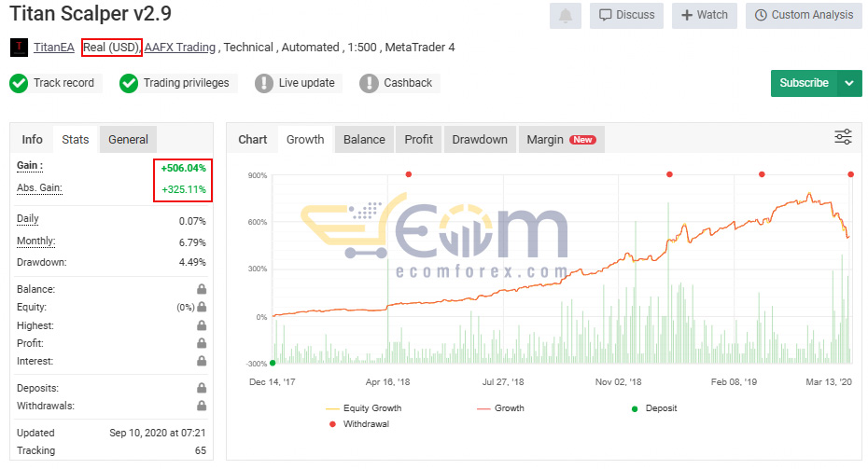868x469 pixels.
Task: Click withdrawal marker near Apr 16, '18
Action: [x=409, y=174]
